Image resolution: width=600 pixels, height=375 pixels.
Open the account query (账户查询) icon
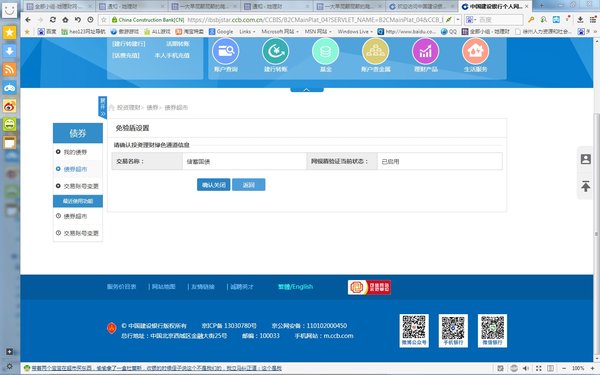226,51
